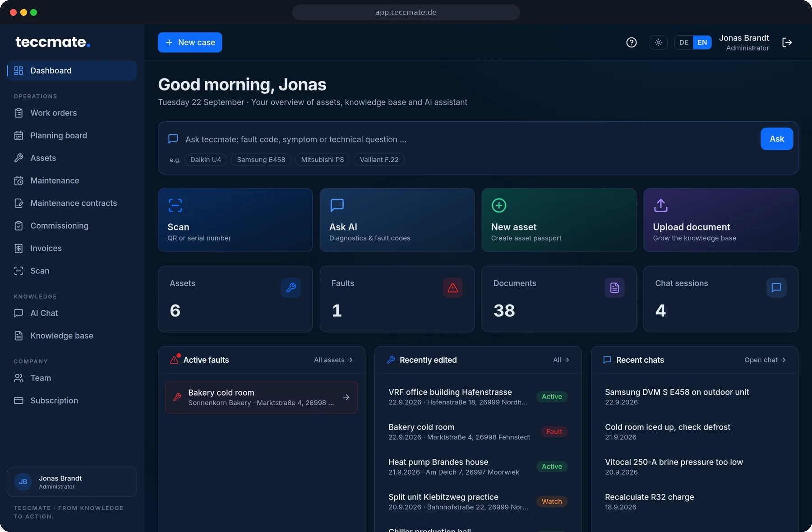Open the Assets sidebar item
The width and height of the screenshot is (812, 532).
tap(72, 158)
